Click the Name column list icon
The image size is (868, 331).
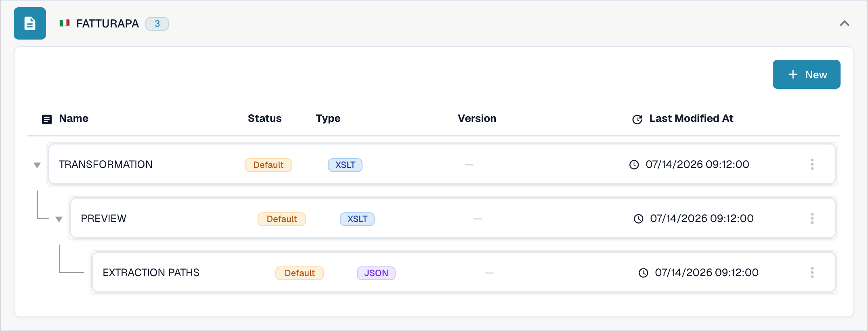pyautogui.click(x=47, y=119)
